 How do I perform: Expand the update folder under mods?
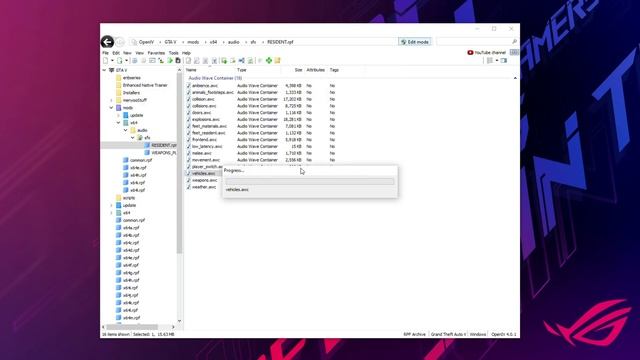coord(119,115)
